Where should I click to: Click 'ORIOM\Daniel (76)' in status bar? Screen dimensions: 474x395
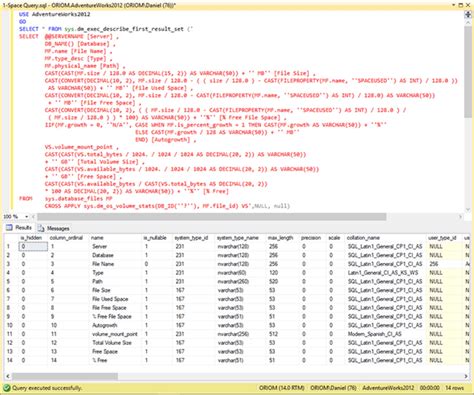pyautogui.click(x=333, y=388)
